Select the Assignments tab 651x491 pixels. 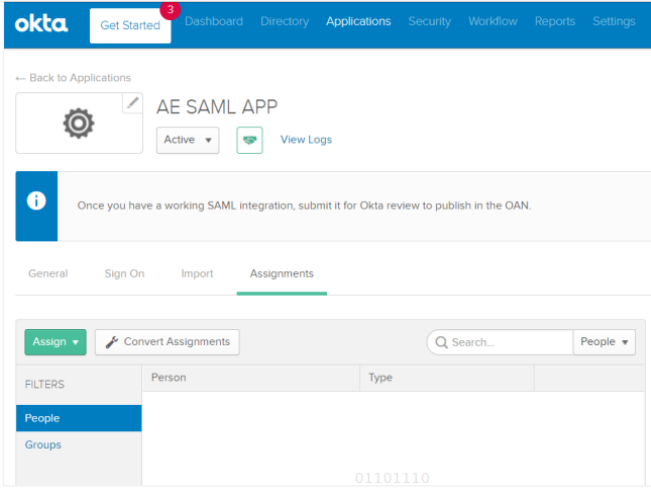coord(282,274)
